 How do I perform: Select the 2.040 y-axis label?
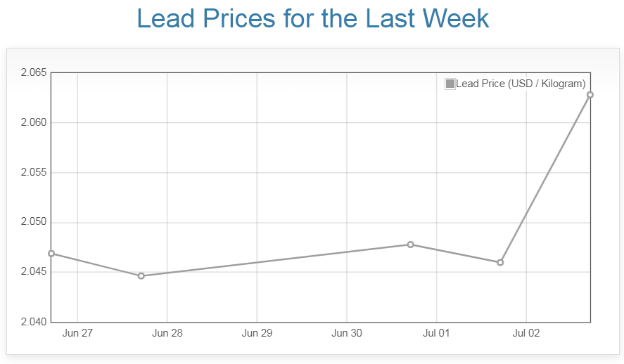point(33,323)
